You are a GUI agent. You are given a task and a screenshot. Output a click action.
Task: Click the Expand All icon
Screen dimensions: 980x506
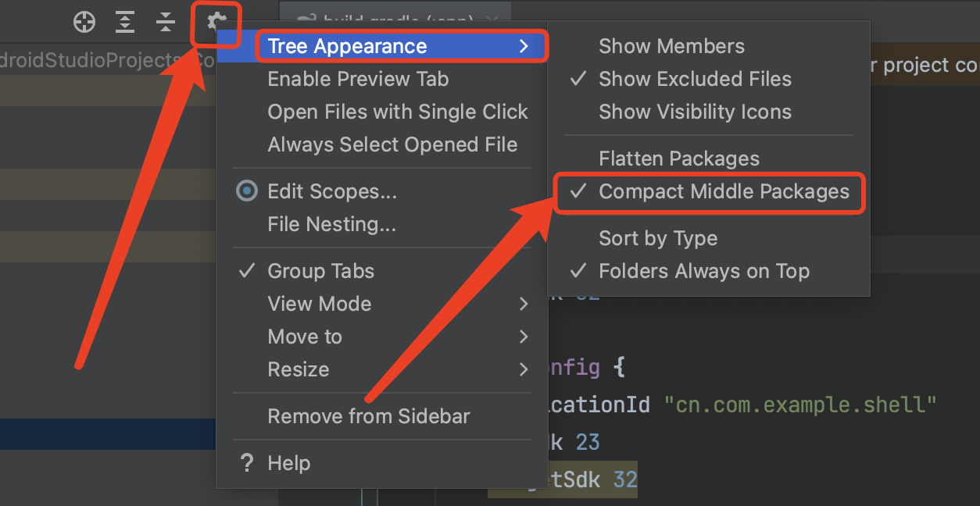124,22
